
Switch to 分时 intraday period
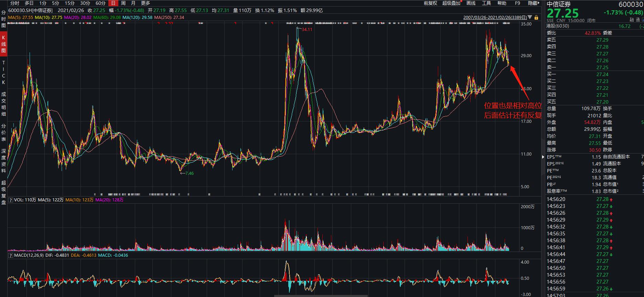(x=15, y=3)
